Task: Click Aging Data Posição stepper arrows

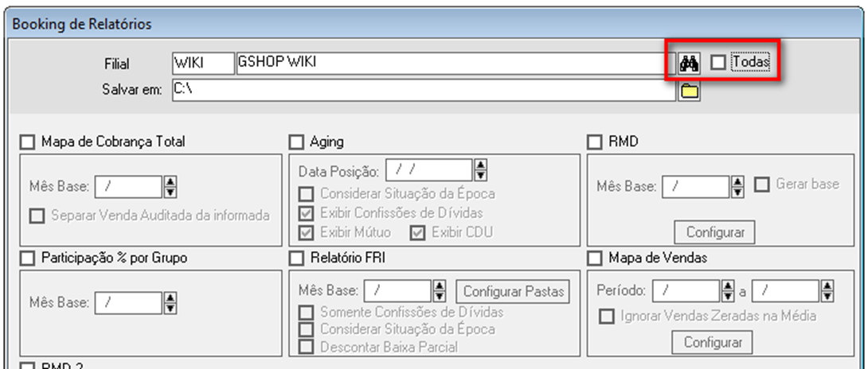Action: (x=481, y=170)
